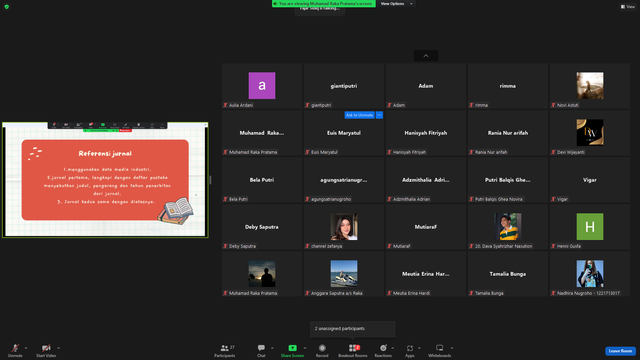This screenshot has height=360, width=640.
Task: Click the View layout icon at top right
Action: pos(623,7)
